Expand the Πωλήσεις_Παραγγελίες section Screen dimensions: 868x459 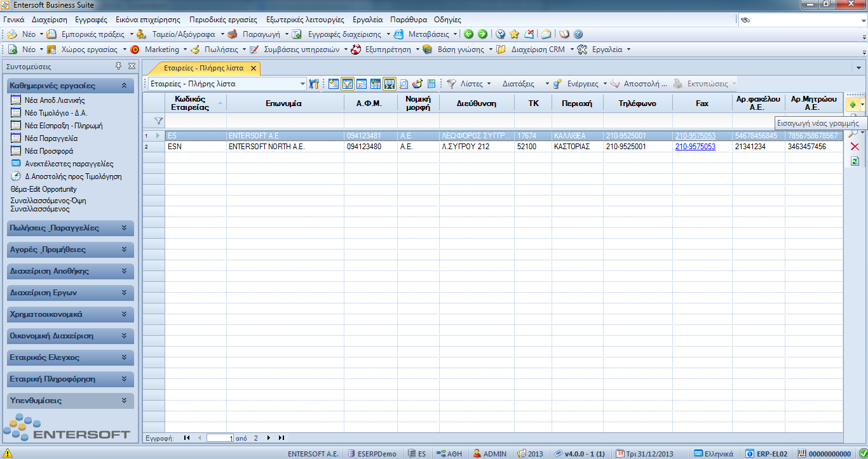[71, 228]
